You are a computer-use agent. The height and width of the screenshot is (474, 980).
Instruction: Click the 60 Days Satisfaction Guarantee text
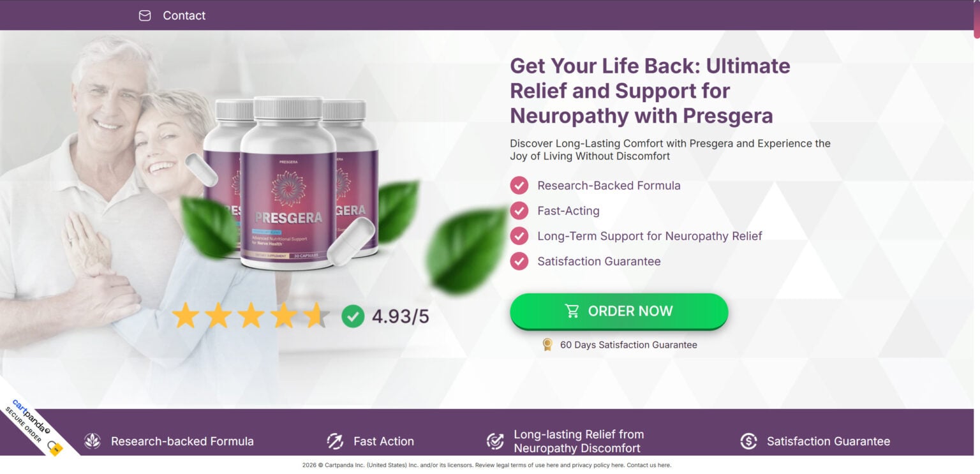point(628,344)
